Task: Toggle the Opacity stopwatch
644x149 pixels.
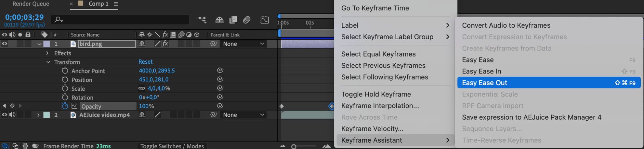Action: point(65,106)
